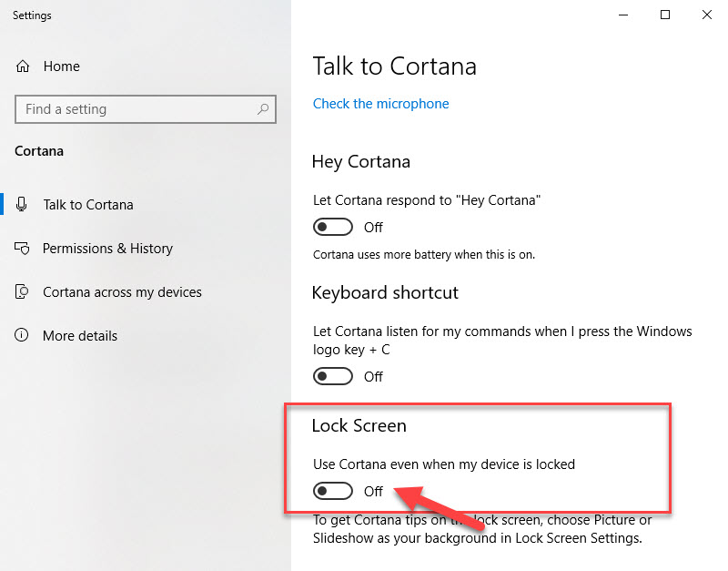
Task: Focus the Find a setting search field
Action: pyautogui.click(x=146, y=109)
